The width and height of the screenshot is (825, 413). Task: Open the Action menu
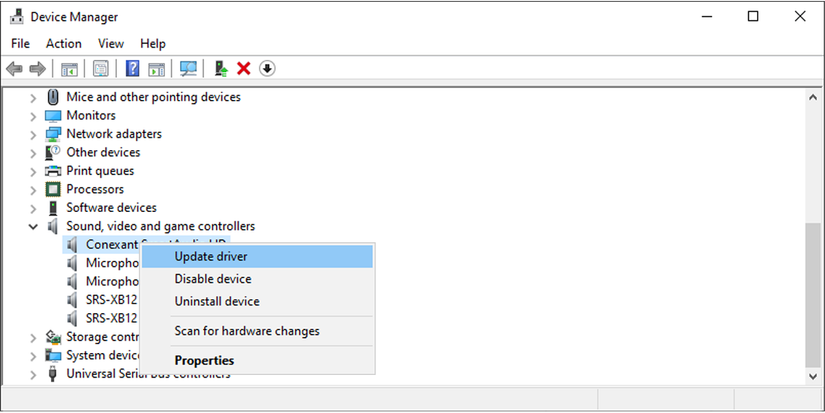click(x=64, y=44)
